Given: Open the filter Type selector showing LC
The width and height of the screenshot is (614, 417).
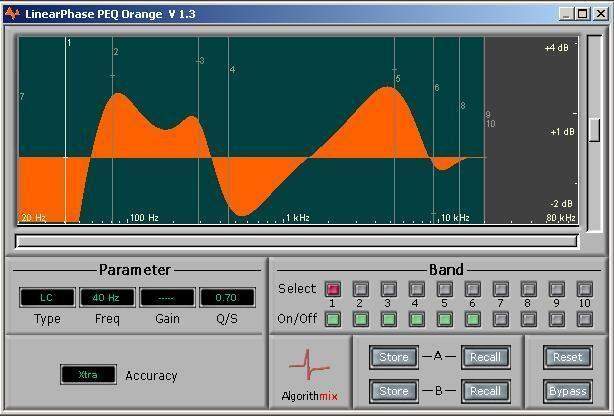Looking at the screenshot, I should (x=47, y=298).
